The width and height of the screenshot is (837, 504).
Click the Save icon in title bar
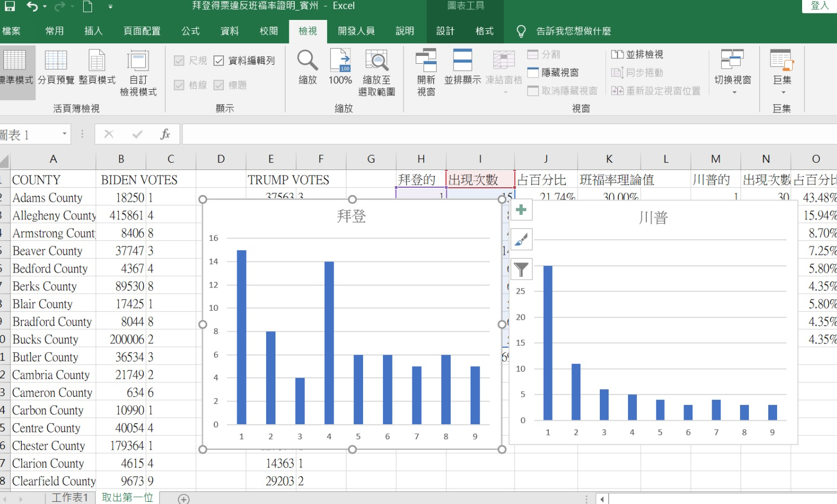pyautogui.click(x=9, y=7)
